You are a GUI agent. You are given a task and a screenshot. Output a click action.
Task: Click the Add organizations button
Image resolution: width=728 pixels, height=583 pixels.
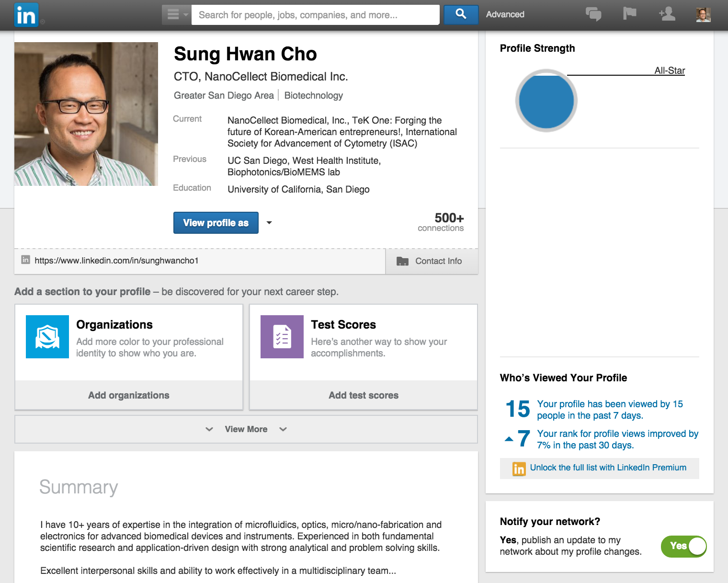(129, 395)
